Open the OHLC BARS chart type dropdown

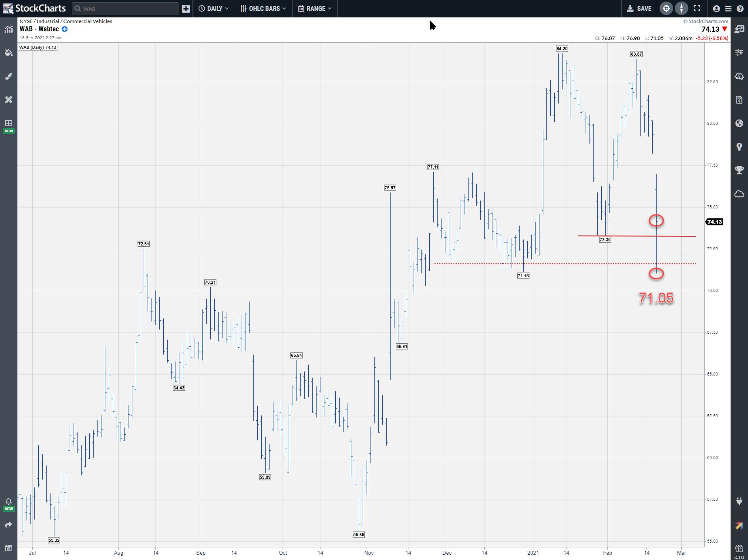(263, 8)
